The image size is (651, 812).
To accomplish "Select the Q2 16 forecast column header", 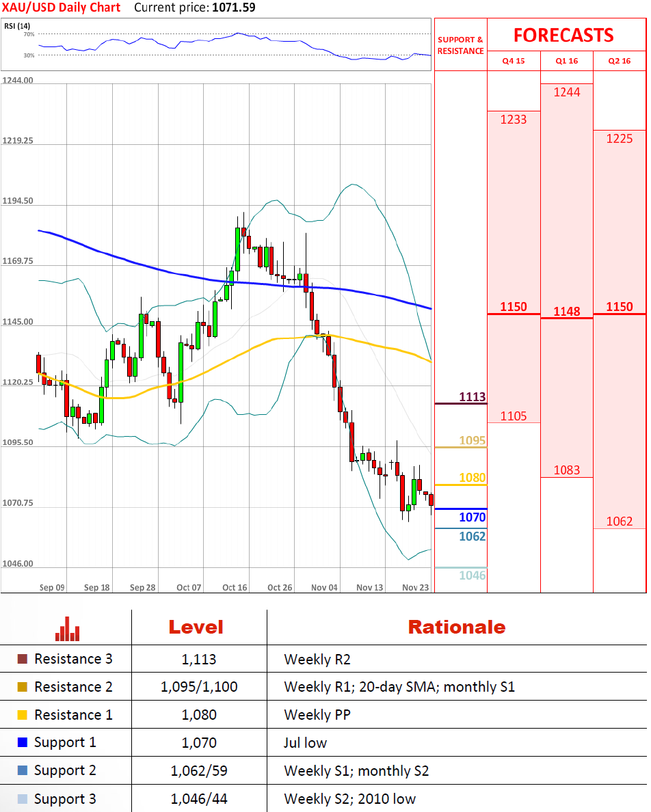I will click(x=620, y=61).
